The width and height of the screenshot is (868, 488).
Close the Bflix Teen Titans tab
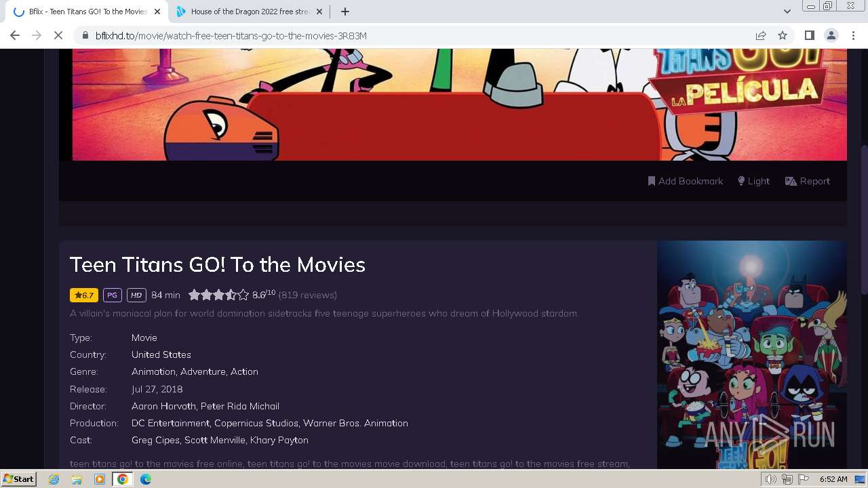coord(158,12)
